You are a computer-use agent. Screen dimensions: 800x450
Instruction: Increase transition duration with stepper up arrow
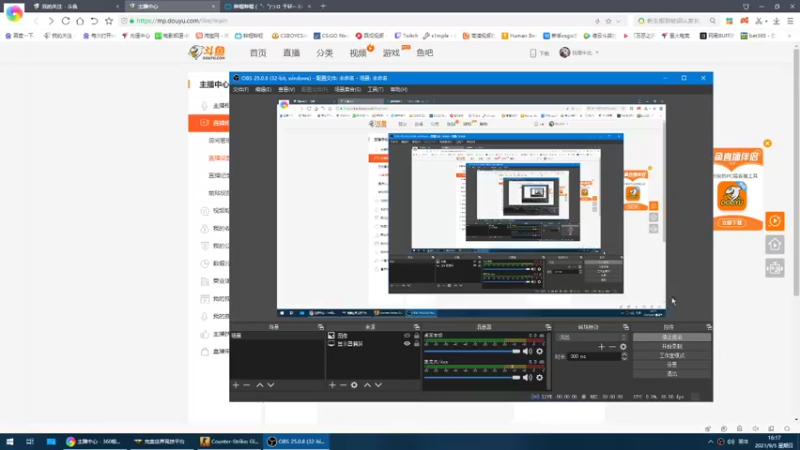pos(624,354)
